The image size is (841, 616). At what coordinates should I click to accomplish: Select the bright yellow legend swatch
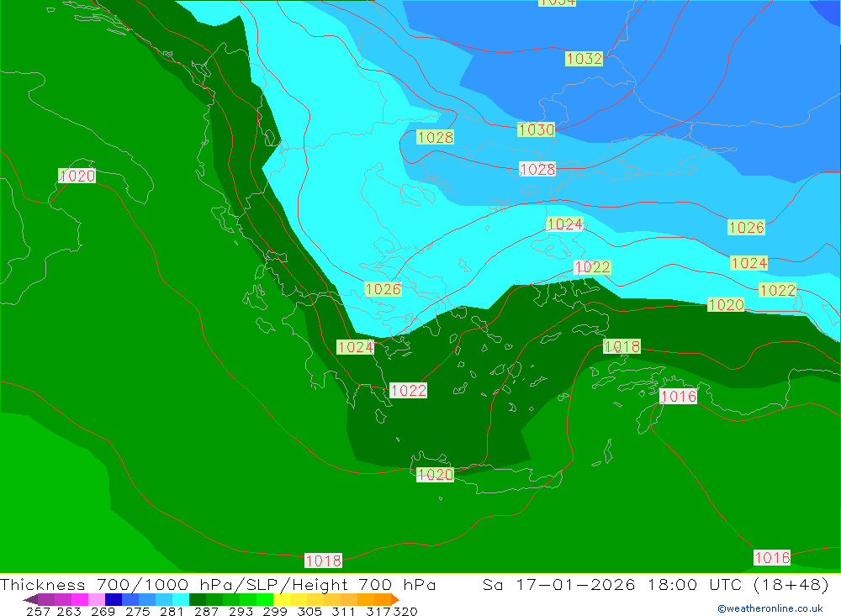click(x=282, y=599)
